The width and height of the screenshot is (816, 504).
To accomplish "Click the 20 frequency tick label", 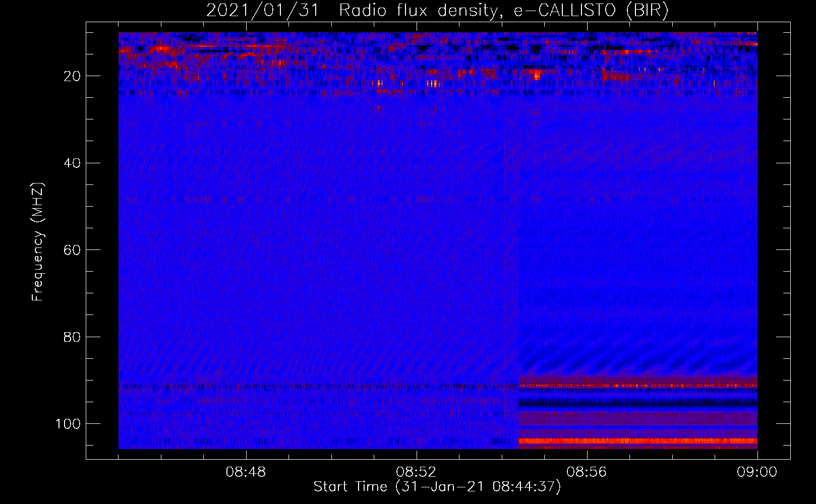I will pos(73,76).
